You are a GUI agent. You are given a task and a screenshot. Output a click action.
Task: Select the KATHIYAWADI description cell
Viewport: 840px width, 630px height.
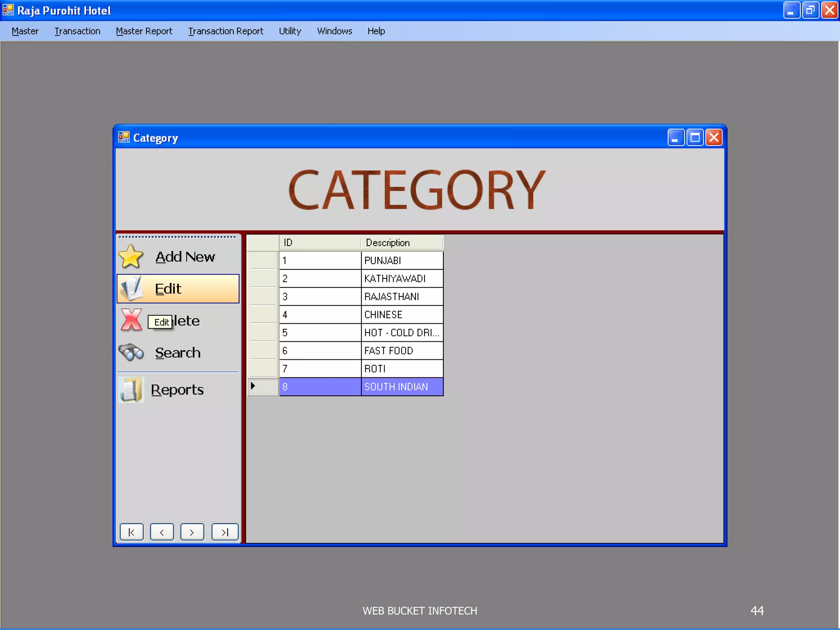[402, 278]
